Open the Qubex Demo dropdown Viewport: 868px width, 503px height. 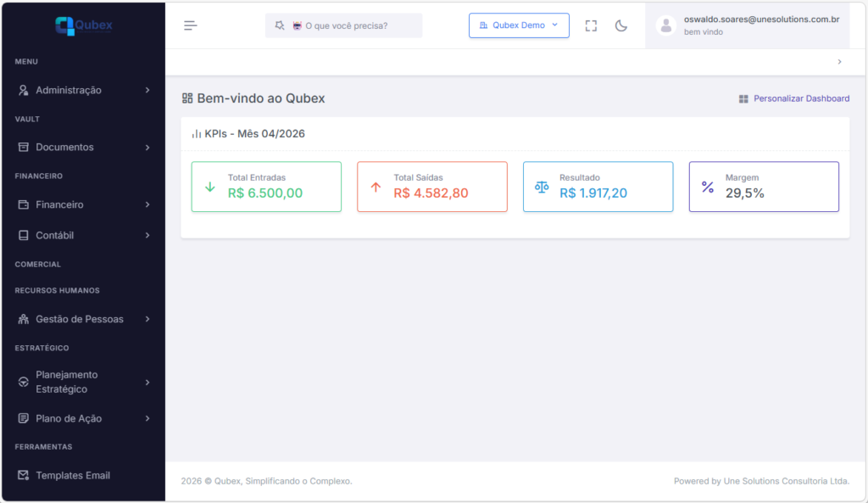click(519, 25)
